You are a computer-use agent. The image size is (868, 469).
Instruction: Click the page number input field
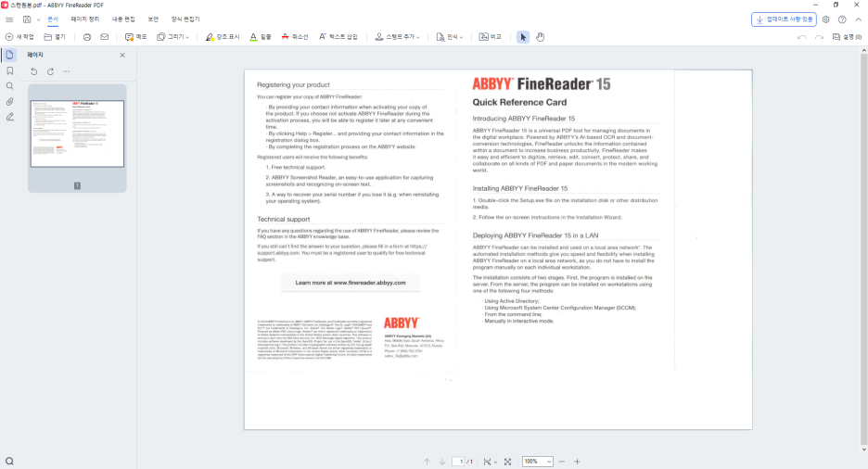point(458,462)
